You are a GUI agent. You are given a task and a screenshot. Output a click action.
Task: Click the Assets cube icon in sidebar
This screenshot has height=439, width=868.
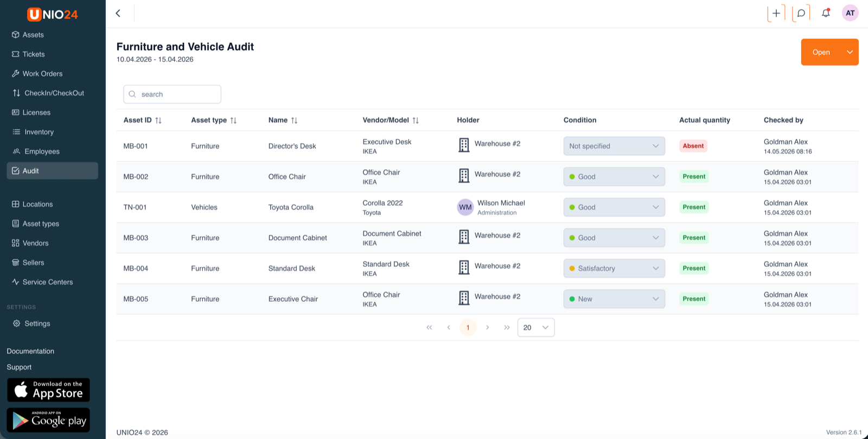point(16,35)
